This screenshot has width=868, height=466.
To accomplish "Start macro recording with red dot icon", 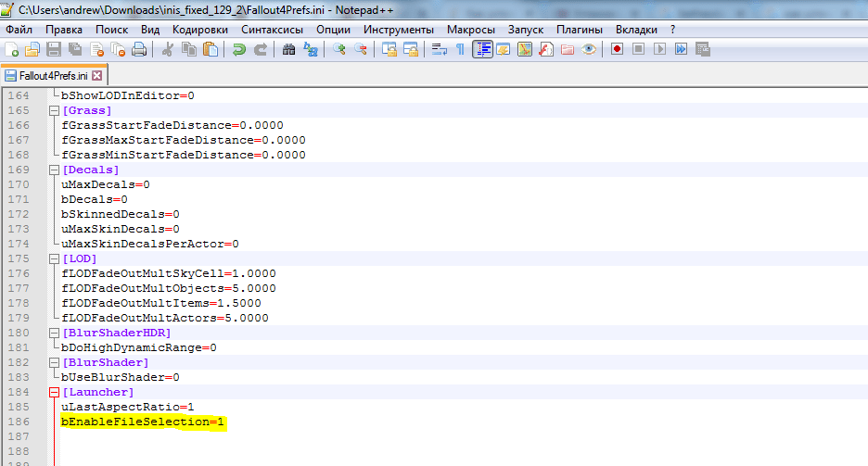I will pos(617,50).
